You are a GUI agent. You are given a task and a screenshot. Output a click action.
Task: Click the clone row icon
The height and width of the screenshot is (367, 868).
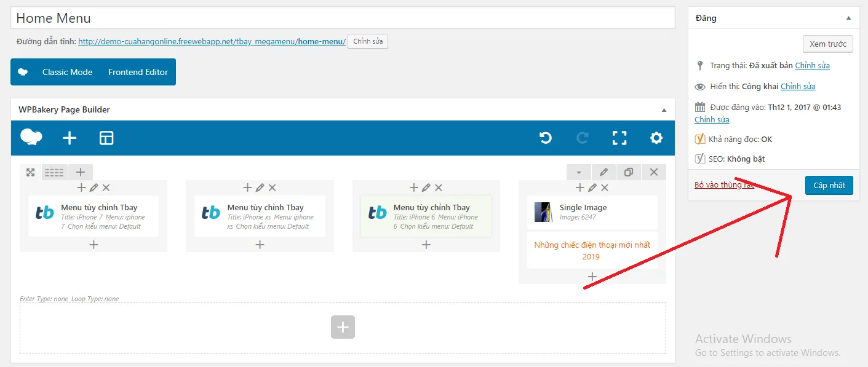(629, 172)
